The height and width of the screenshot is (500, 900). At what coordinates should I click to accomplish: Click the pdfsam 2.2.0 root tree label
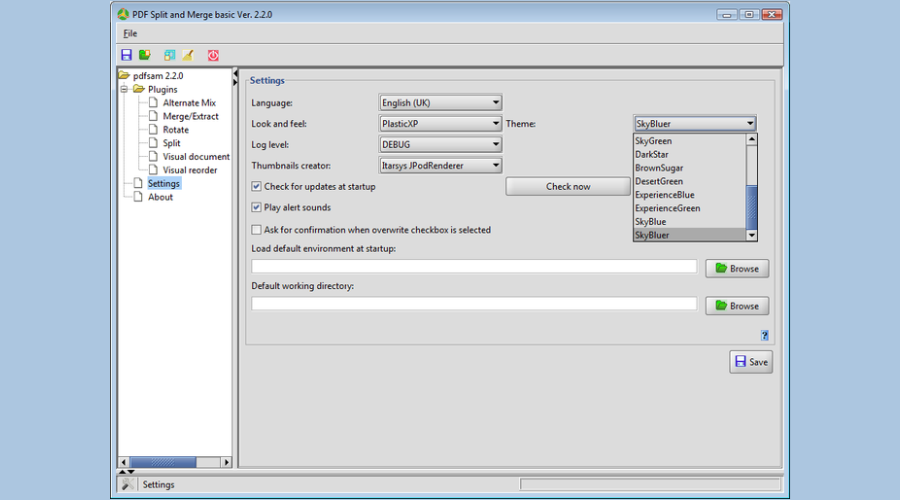(x=158, y=76)
